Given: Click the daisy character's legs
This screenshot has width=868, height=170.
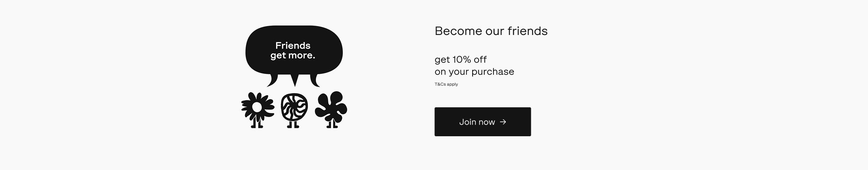Looking at the screenshot, I should pyautogui.click(x=257, y=124).
